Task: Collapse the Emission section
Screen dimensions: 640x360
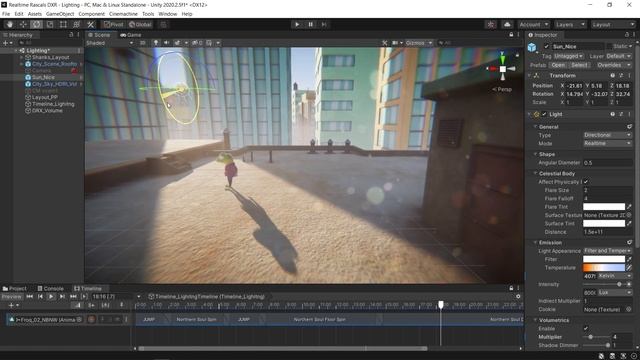Action: click(x=536, y=242)
